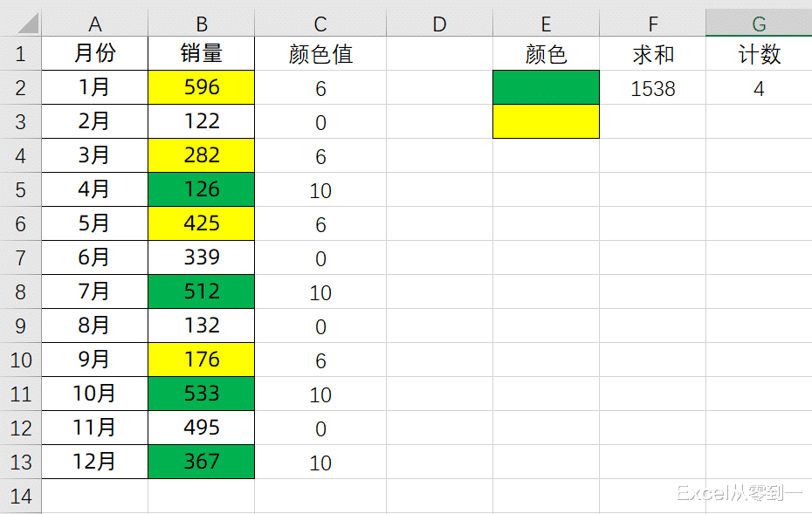Select the color value 10 next to 533
Screen dimensions: 812x514
point(320,394)
